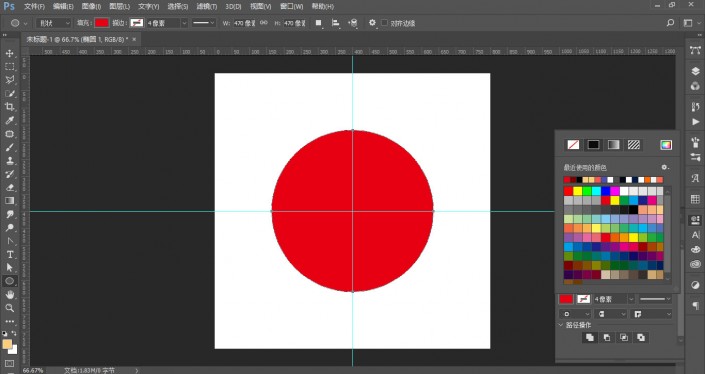Select the Hand tool

coord(9,295)
